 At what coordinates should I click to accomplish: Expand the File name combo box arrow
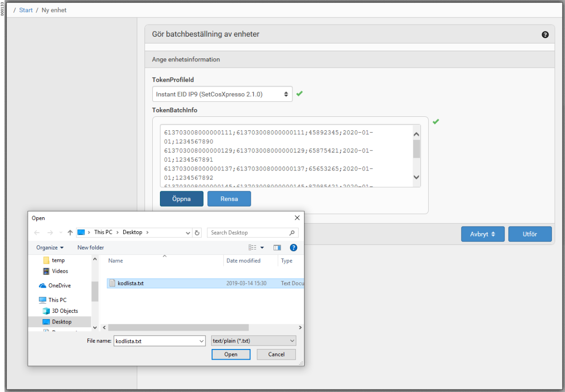[202, 341]
